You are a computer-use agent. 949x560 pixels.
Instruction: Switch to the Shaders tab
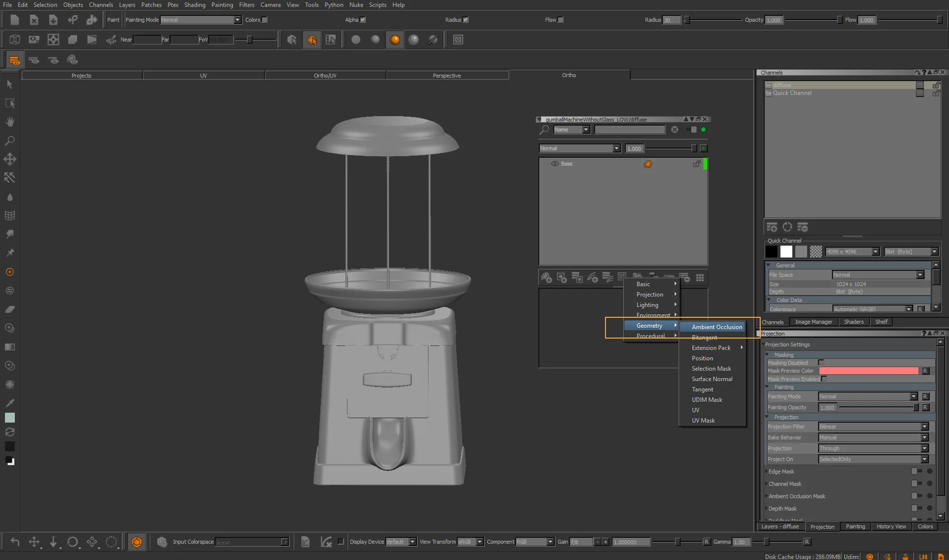point(854,322)
